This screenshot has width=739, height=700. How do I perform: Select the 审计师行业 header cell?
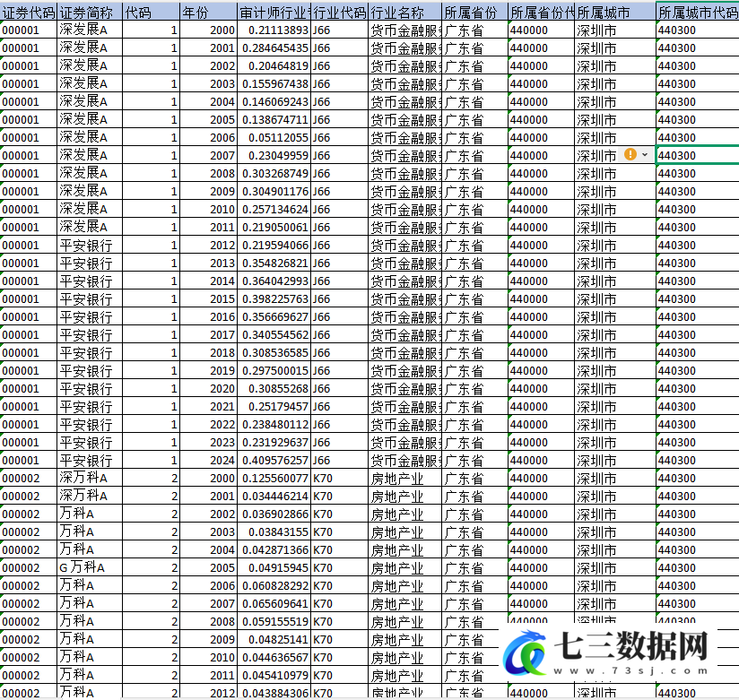click(274, 13)
